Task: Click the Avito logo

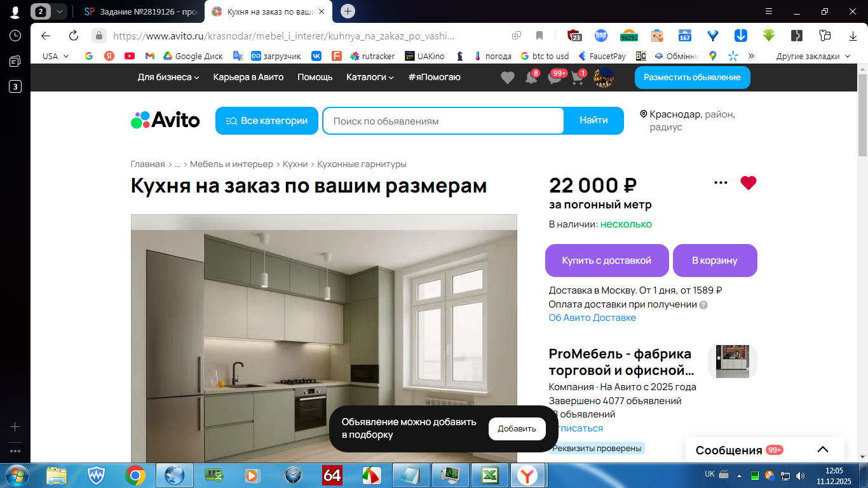Action: point(165,120)
